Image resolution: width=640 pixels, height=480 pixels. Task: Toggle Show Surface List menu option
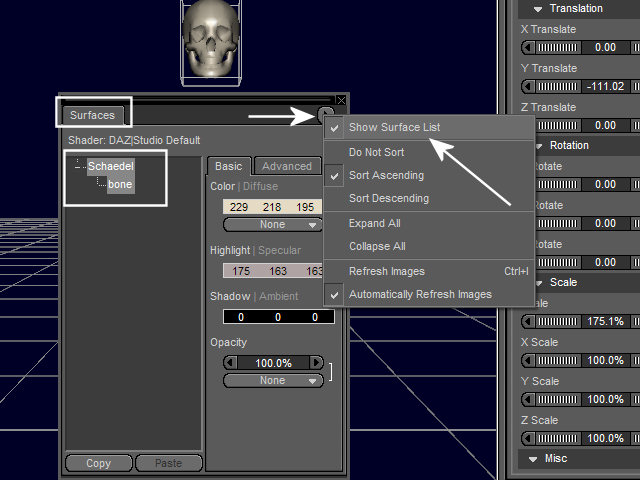tap(429, 127)
